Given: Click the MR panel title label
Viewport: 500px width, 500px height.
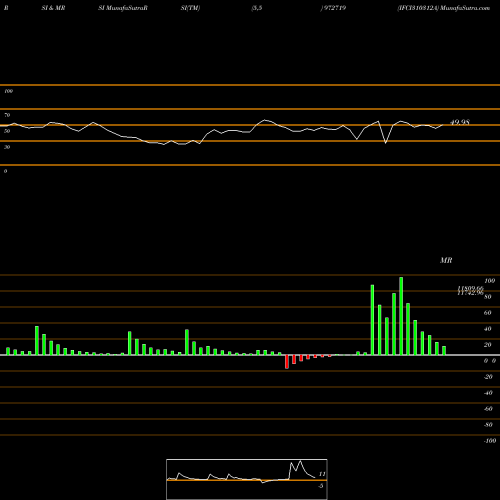Looking at the screenshot, I should click(x=446, y=260).
